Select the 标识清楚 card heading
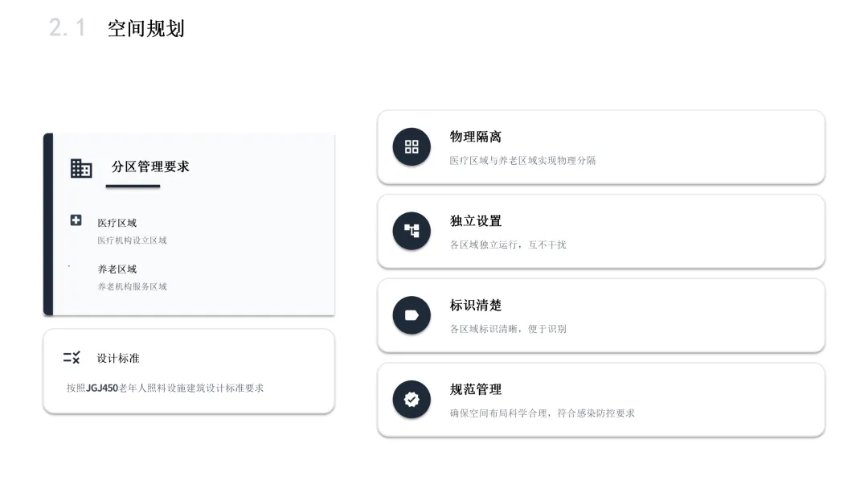This screenshot has height=489, width=868. 476,305
